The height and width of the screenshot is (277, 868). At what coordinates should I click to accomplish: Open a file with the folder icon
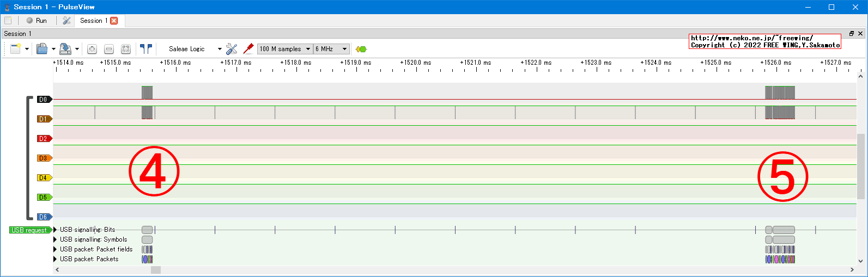[42, 49]
